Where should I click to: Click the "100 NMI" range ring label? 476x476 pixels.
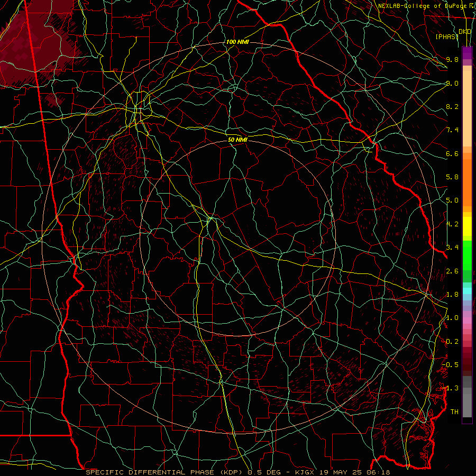(x=237, y=42)
